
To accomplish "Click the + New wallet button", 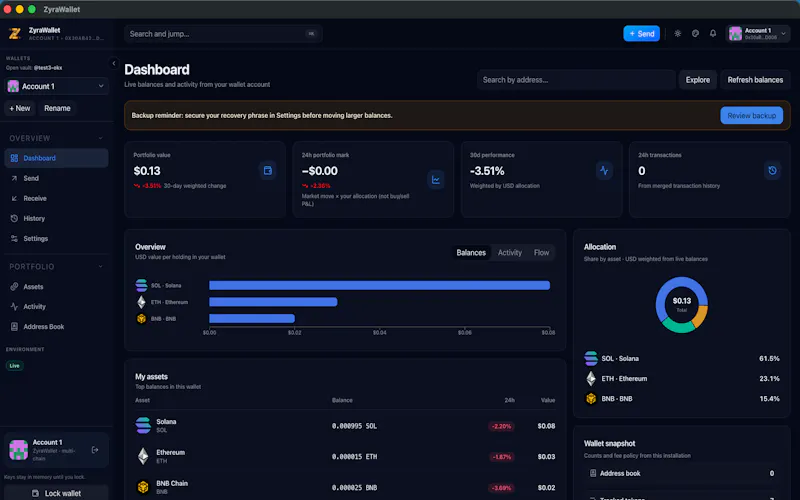I will click(20, 108).
